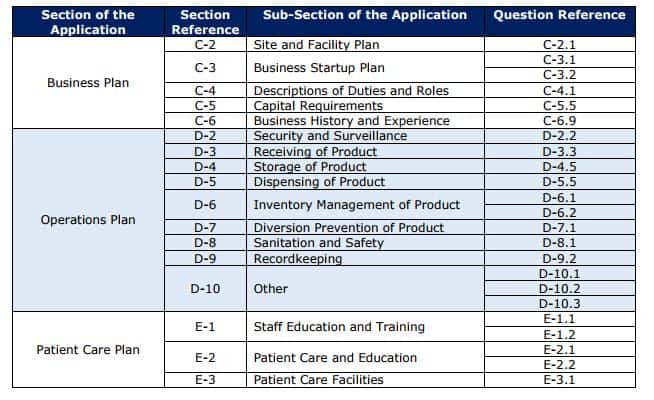Click the 'Patient Care Facilities' sub-section
Screen dimensions: 654x400
pos(320,380)
